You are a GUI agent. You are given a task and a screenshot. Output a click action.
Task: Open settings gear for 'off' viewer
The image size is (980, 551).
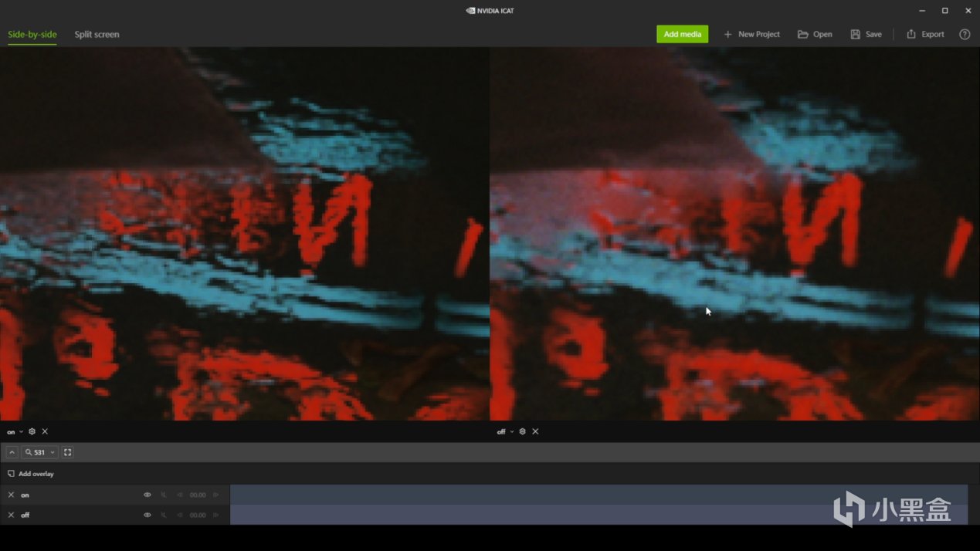(x=522, y=431)
